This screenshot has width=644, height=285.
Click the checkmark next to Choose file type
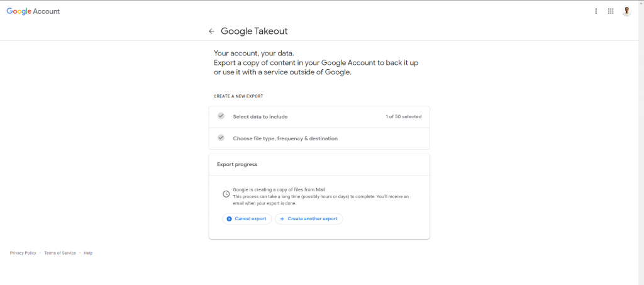pyautogui.click(x=221, y=138)
